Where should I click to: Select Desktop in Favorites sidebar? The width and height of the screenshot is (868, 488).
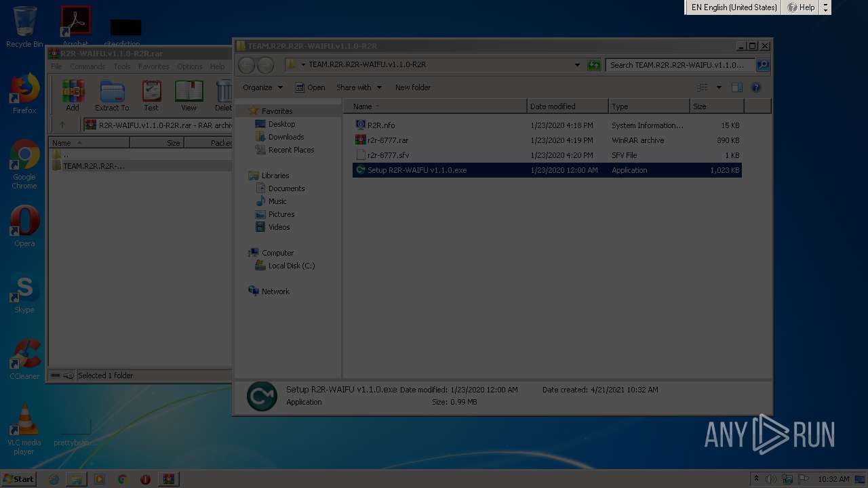pos(281,124)
